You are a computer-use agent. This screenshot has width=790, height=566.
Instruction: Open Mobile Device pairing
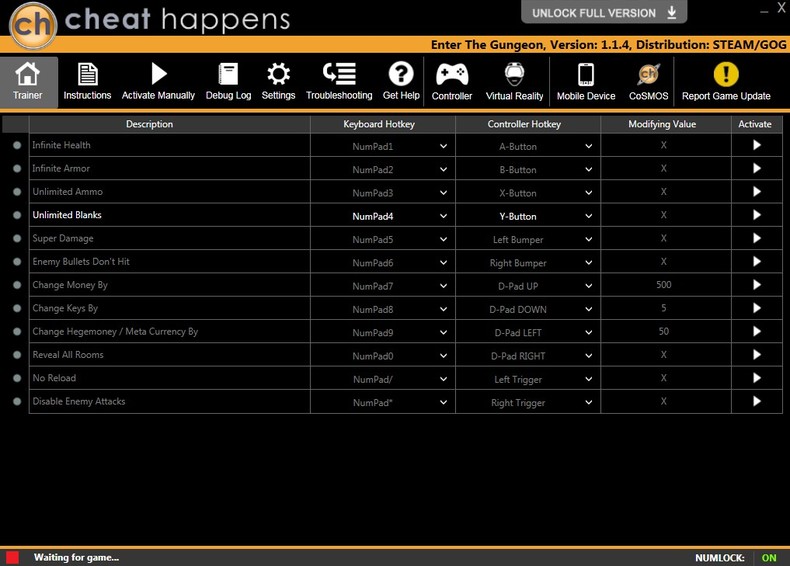pyautogui.click(x=586, y=82)
